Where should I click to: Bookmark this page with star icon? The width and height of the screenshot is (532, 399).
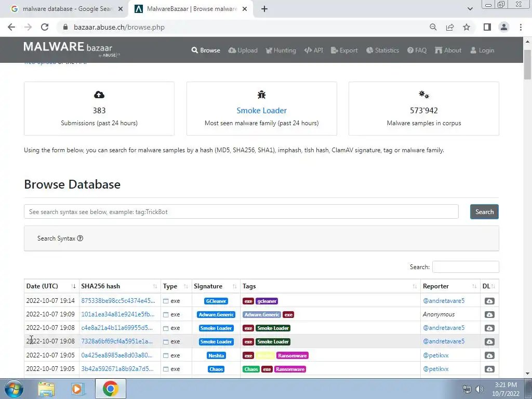(x=467, y=27)
